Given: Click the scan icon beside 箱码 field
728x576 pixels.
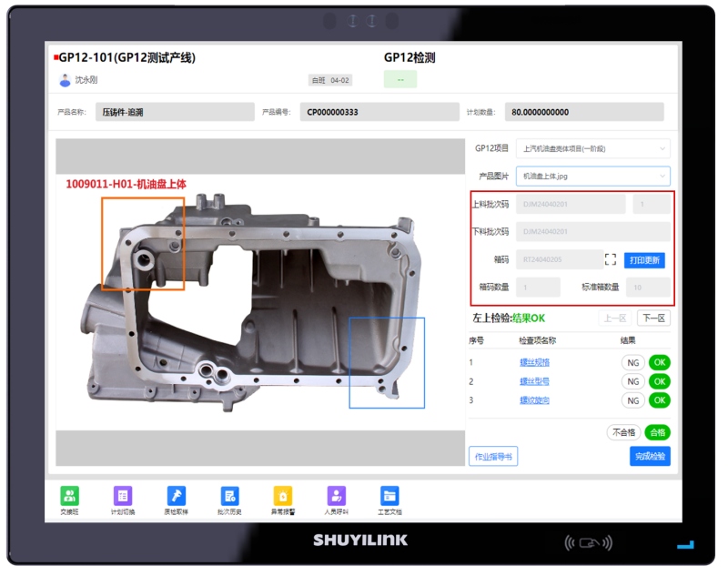Looking at the screenshot, I should 611,260.
